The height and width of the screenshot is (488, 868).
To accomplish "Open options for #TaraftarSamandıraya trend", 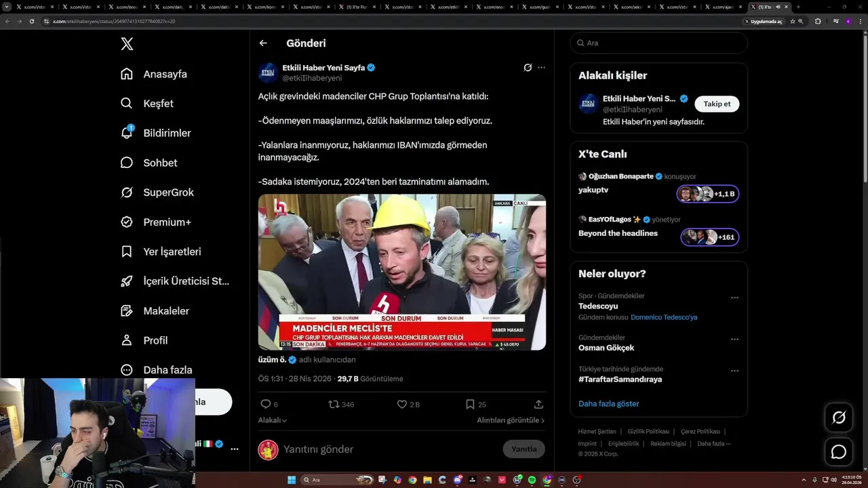I will pos(734,371).
